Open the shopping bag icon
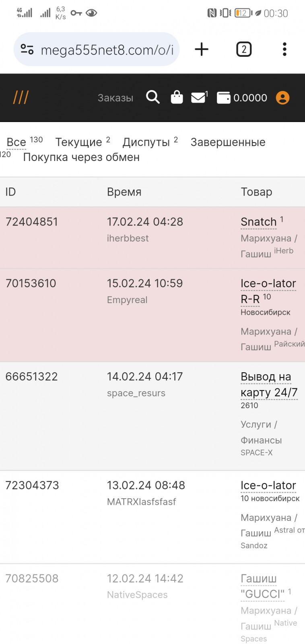Image resolution: width=305 pixels, height=644 pixels. (177, 97)
